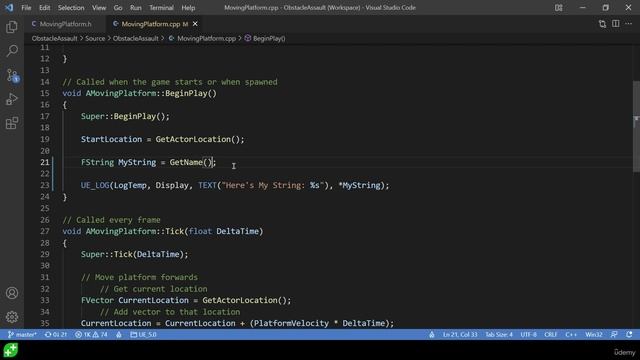
Task: Open notifications bell in status bar
Action: [x=629, y=335]
